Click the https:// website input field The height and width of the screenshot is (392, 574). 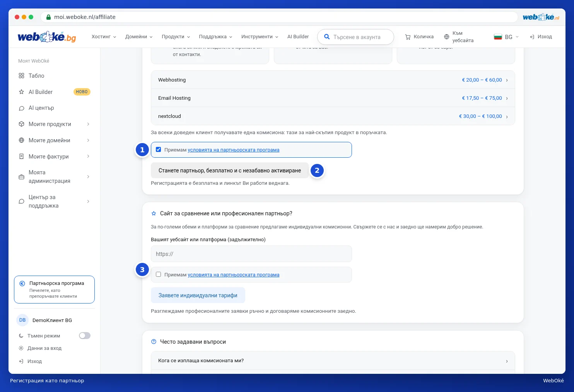251,254
